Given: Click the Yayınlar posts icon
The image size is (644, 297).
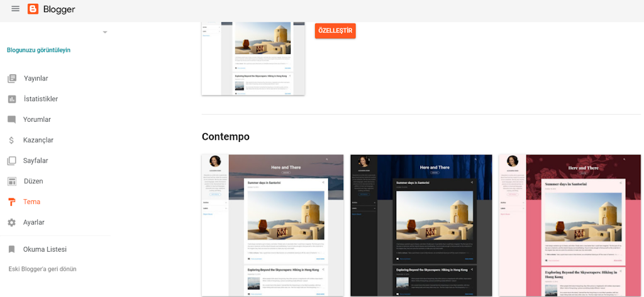Looking at the screenshot, I should [11, 78].
